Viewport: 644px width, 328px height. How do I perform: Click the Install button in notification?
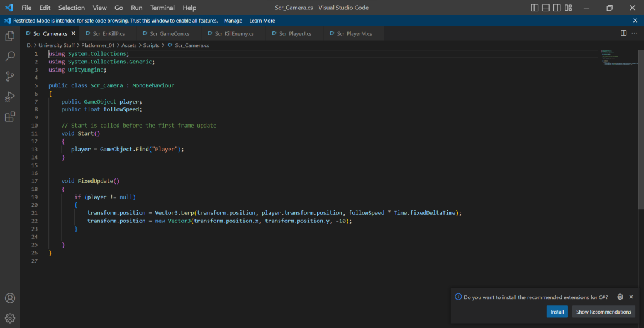pyautogui.click(x=557, y=312)
